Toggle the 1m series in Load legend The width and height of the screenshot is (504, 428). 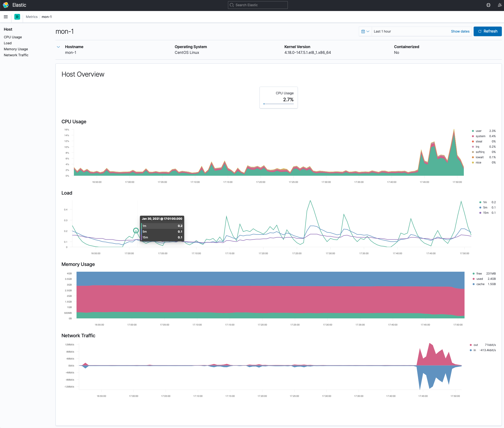pyautogui.click(x=487, y=202)
